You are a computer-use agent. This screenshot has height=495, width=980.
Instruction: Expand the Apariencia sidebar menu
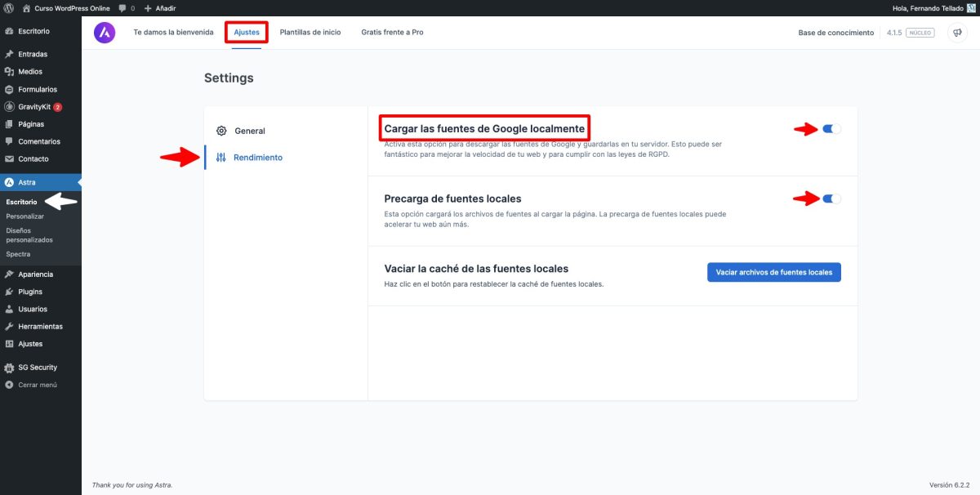pyautogui.click(x=37, y=274)
